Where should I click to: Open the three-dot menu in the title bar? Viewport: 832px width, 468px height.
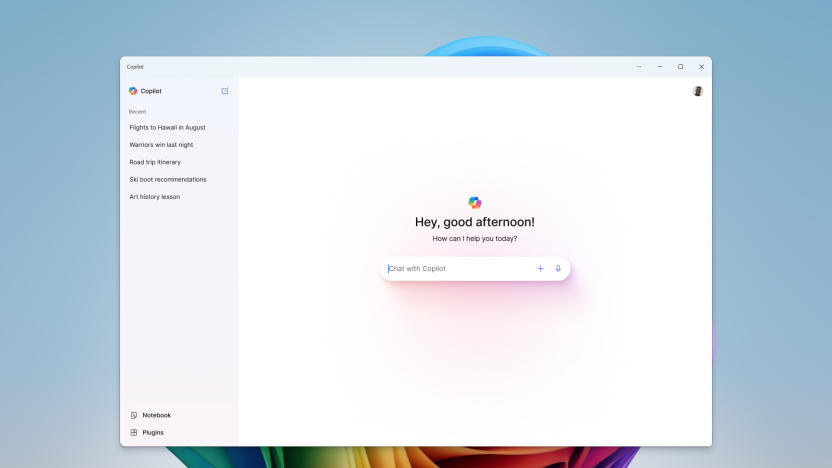639,67
